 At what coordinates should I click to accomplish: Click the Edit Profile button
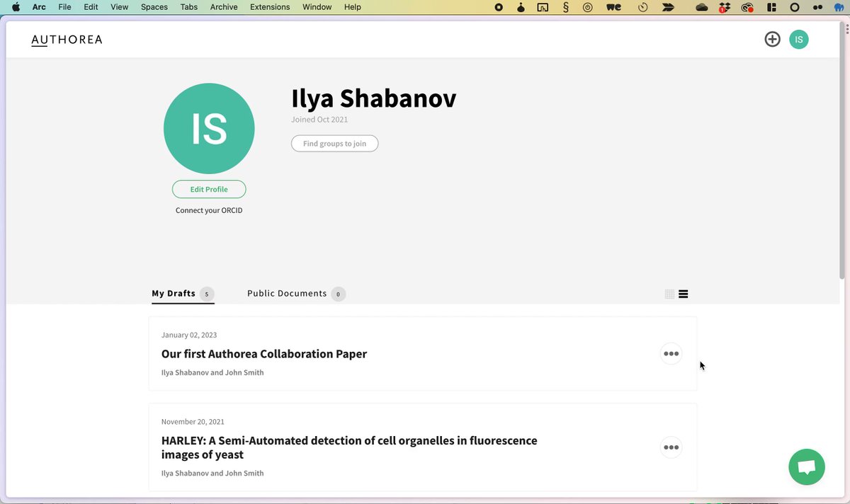209,190
